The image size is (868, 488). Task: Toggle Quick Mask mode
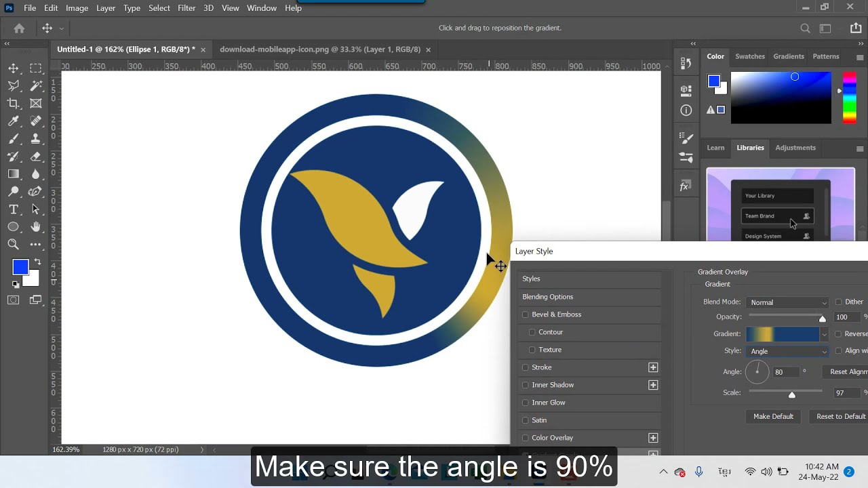point(14,300)
